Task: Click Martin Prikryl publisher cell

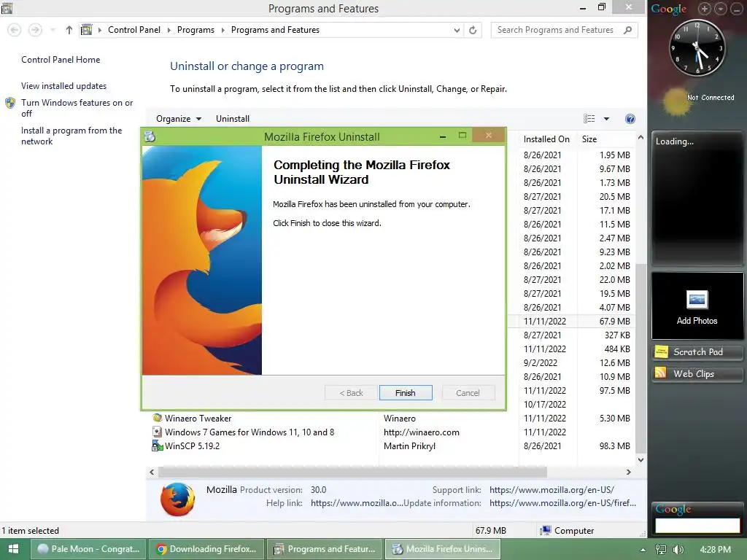Action: coord(410,446)
